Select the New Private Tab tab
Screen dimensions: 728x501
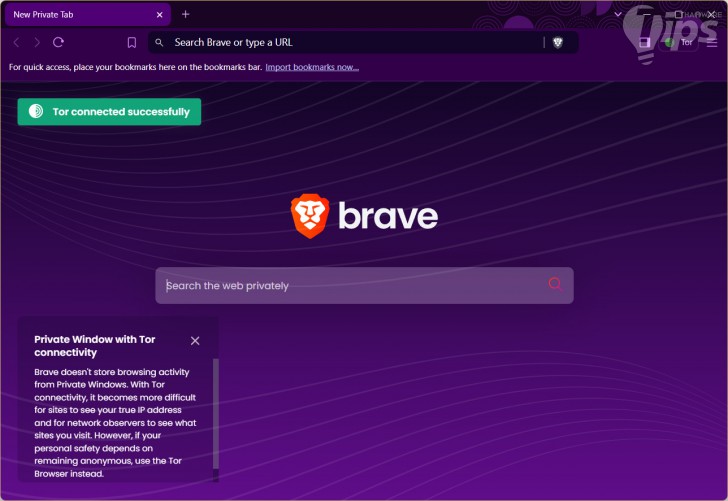87,15
